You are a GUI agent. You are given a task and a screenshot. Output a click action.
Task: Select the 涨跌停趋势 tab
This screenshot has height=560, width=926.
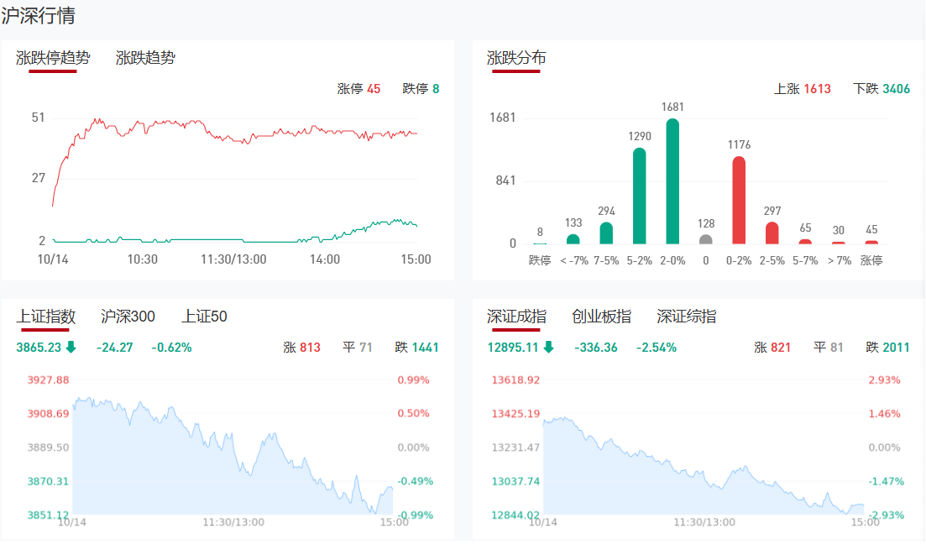(53, 58)
